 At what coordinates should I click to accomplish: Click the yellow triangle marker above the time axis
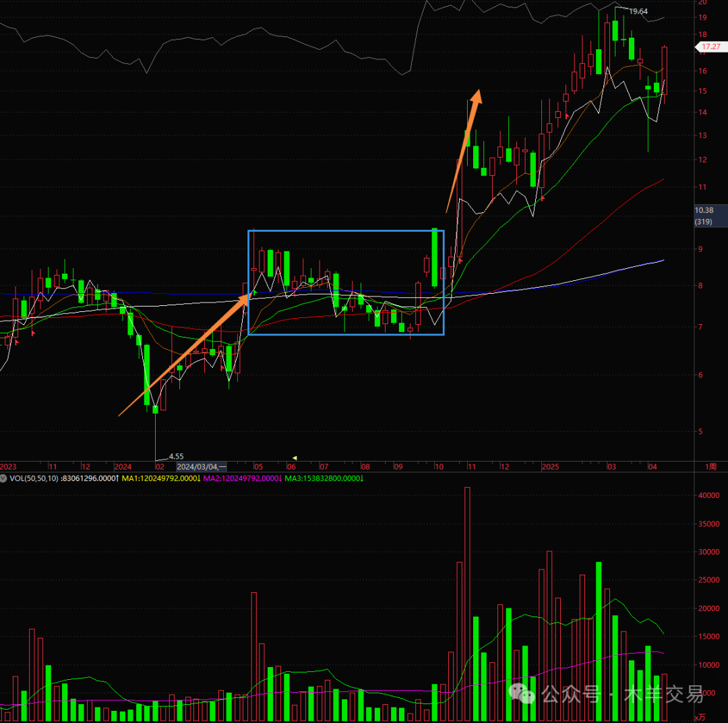point(295,458)
